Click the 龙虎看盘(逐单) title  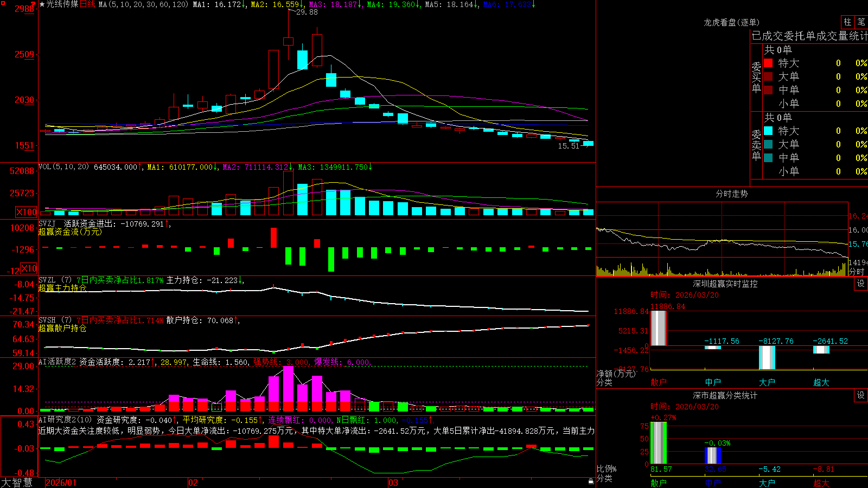[x=731, y=22]
